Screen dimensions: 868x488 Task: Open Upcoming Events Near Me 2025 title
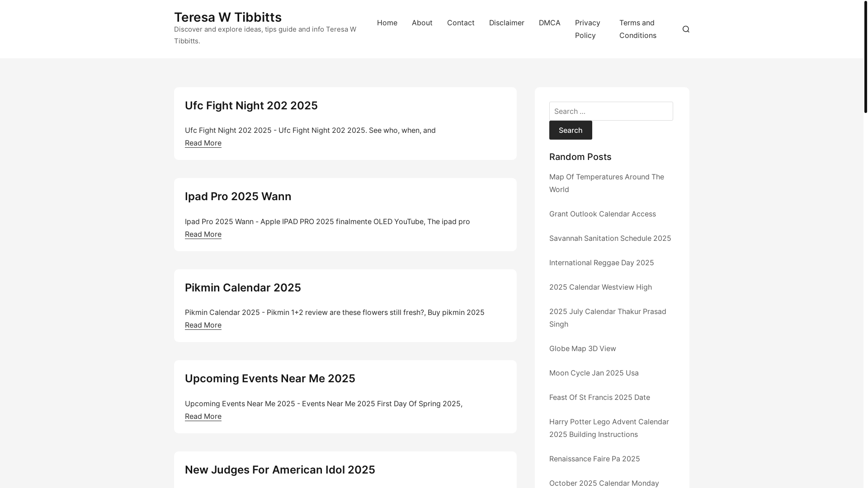click(x=270, y=379)
